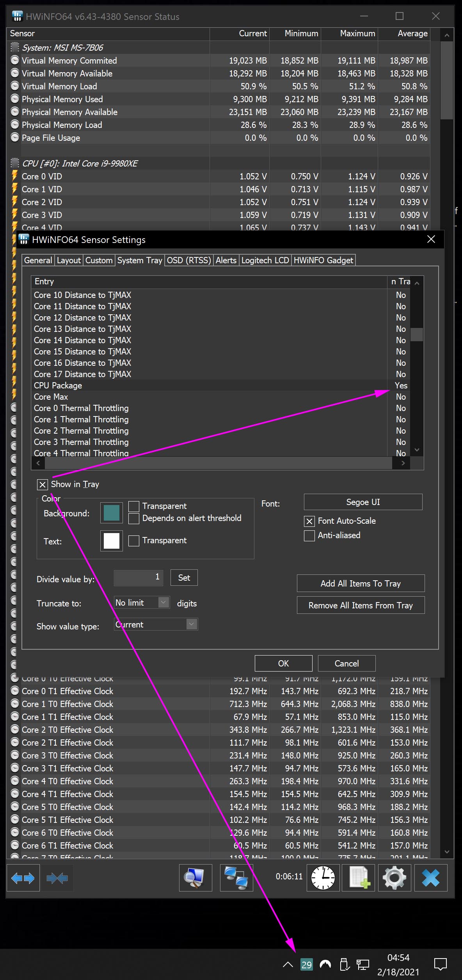
Task: Open the sensor search monitor icon
Action: click(x=195, y=878)
